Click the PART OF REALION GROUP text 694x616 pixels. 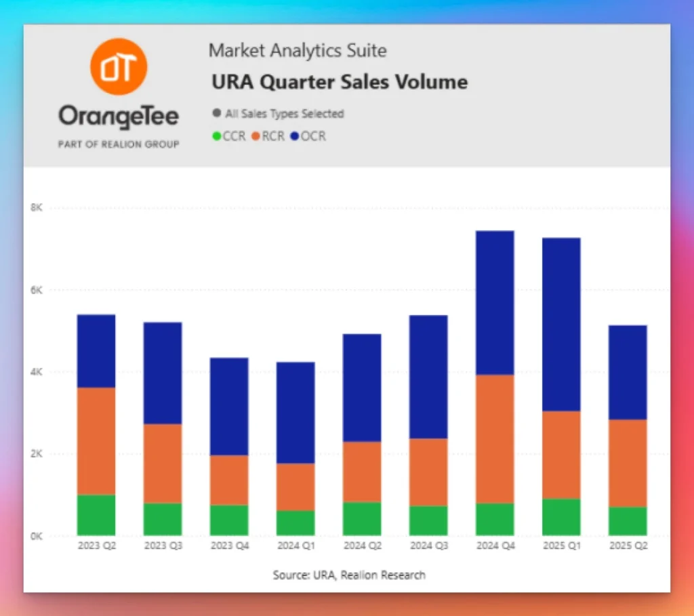click(118, 144)
